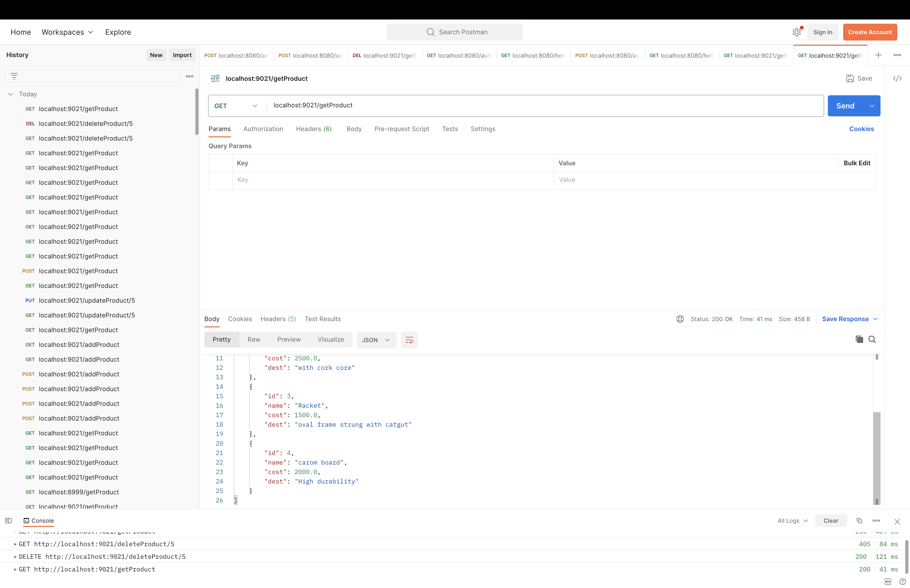This screenshot has height=588, width=910.
Task: Collapse the Today group in History
Action: click(x=10, y=94)
